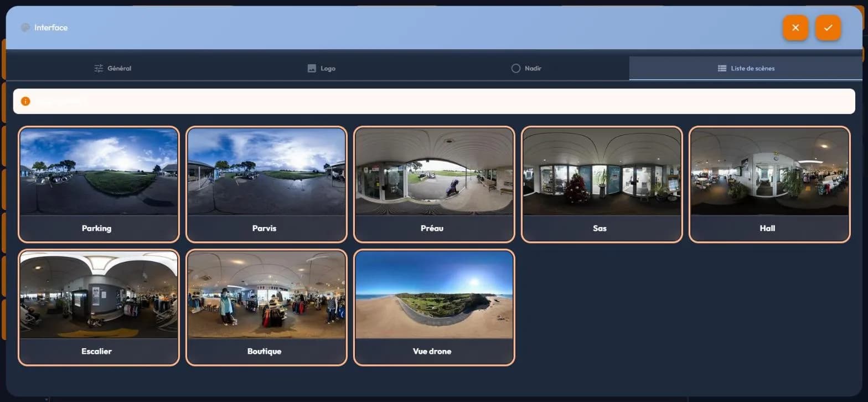868x402 pixels.
Task: Confirm changes with the checkmark button
Action: pyautogui.click(x=828, y=28)
